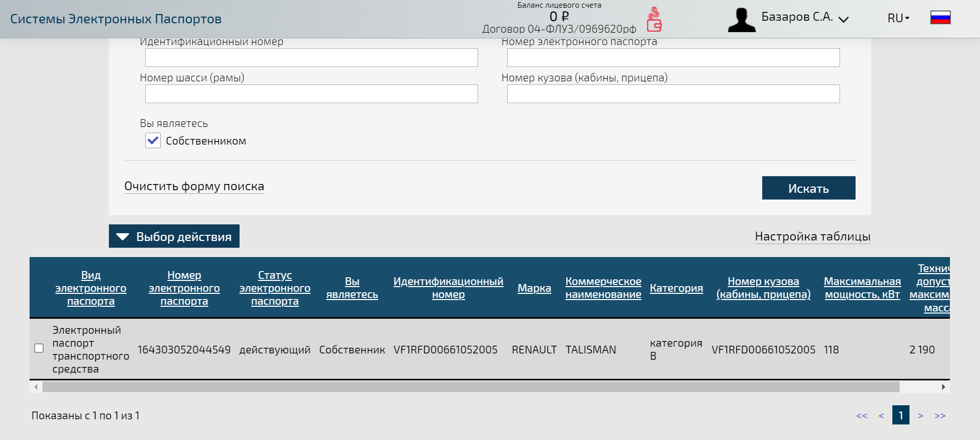Screen dimensions: 980x440
Task: Sort by Номер электронного паспорта column header
Action: coord(184,288)
